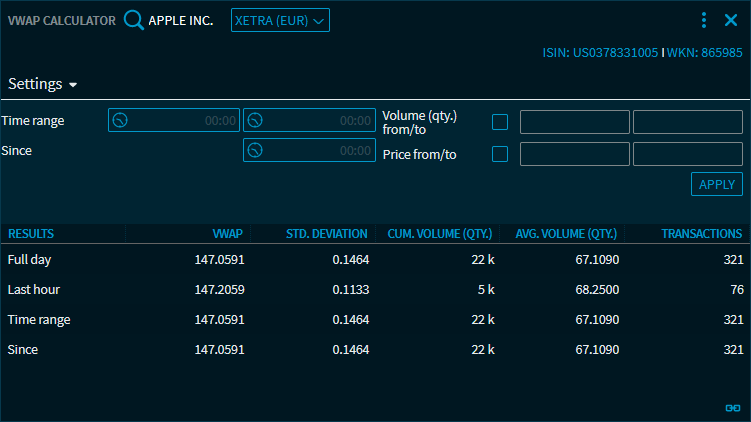Click the clock icon in the Since field
This screenshot has width=751, height=422.
255,150
